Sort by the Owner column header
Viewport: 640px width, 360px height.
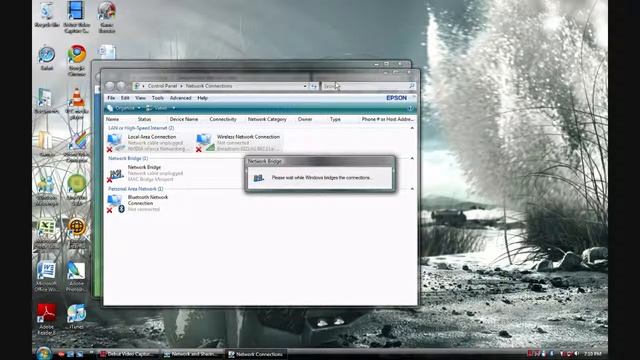pos(305,119)
